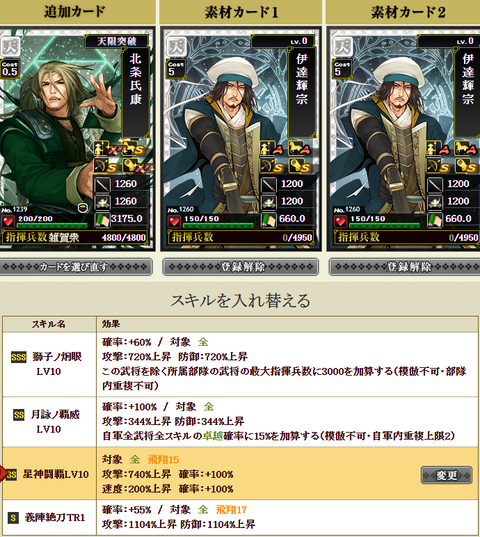
Task: Click the SSS rank icon beside 獅子ノ炯眼
Action: 18,358
